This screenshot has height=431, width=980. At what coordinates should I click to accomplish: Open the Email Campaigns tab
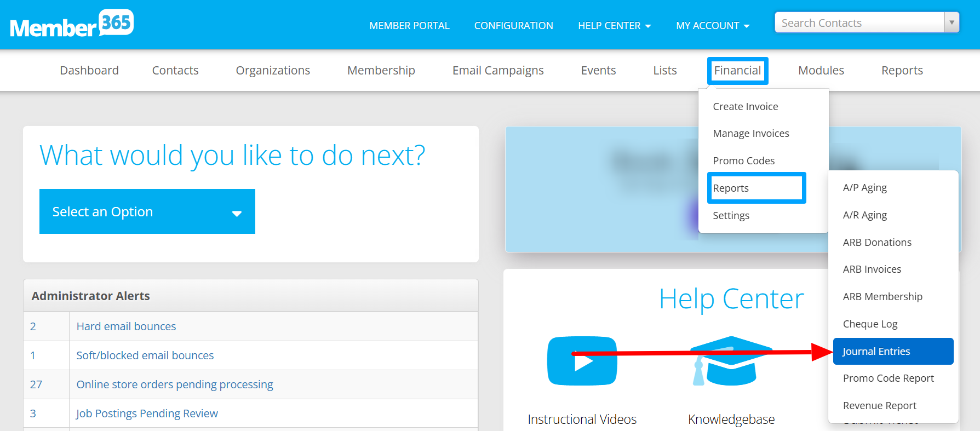[498, 70]
